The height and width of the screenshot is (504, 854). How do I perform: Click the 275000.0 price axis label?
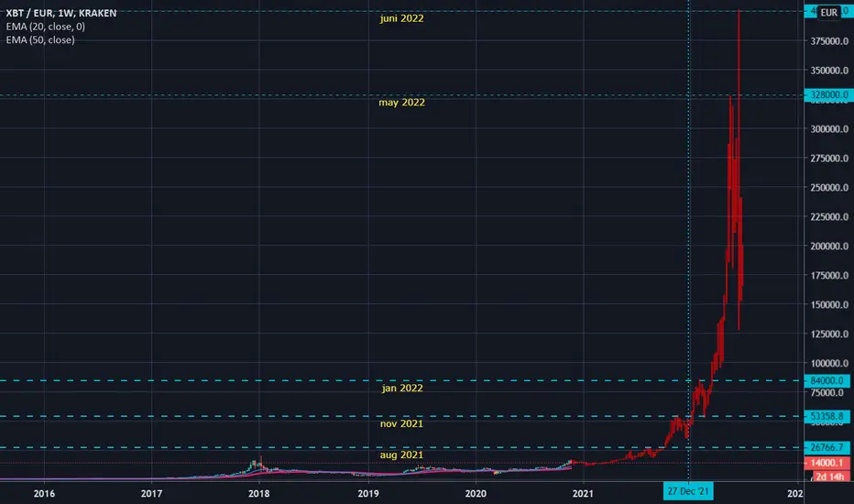(829, 159)
